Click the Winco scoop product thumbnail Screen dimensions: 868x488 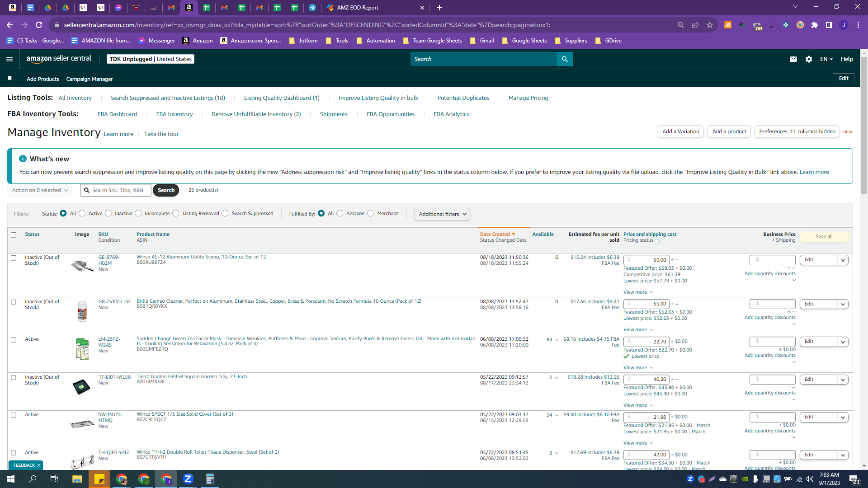click(82, 266)
